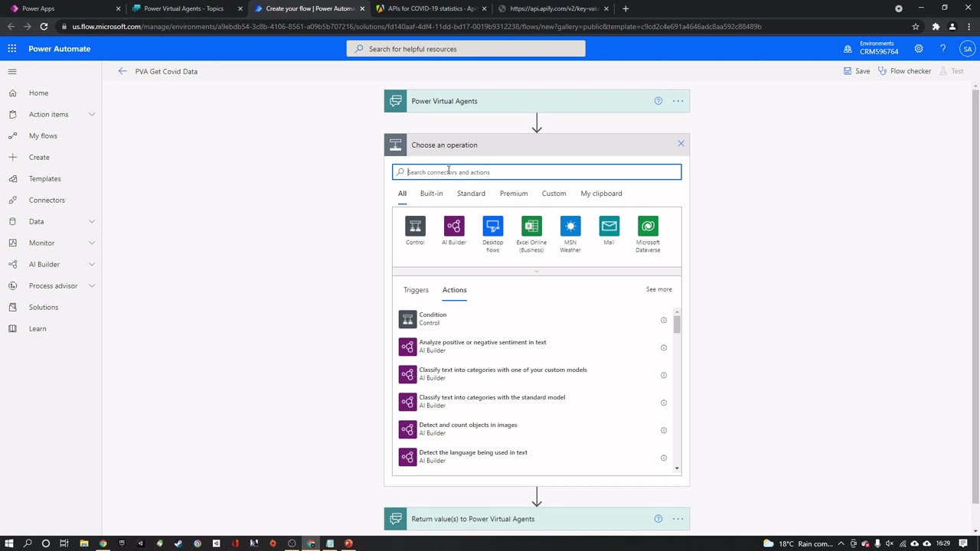The width and height of the screenshot is (980, 551).
Task: Expand the Data menu
Action: (x=92, y=221)
